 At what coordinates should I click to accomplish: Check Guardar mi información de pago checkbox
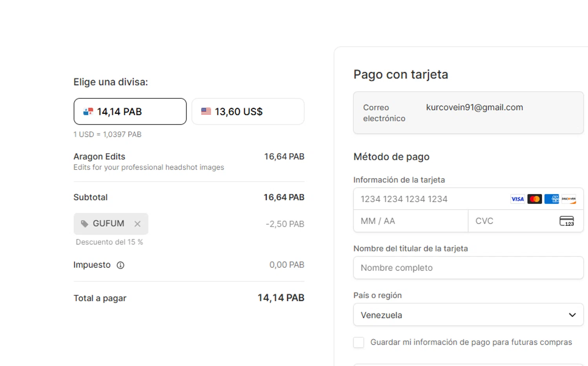[359, 342]
